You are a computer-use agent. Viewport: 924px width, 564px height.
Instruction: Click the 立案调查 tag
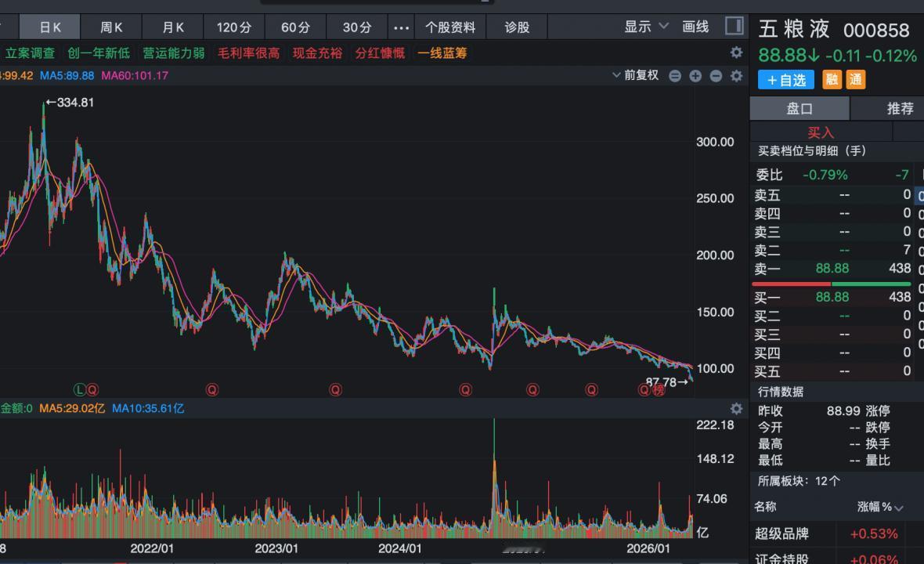tap(30, 53)
